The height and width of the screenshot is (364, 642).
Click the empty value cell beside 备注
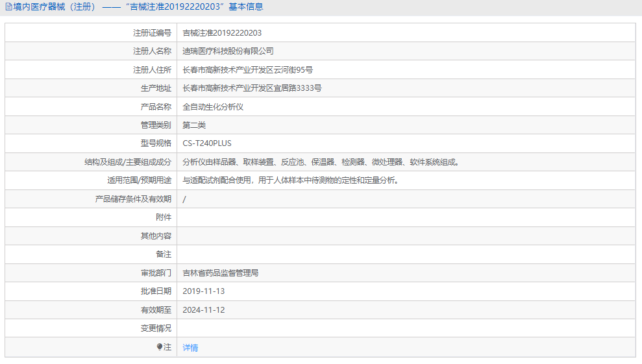pos(405,254)
